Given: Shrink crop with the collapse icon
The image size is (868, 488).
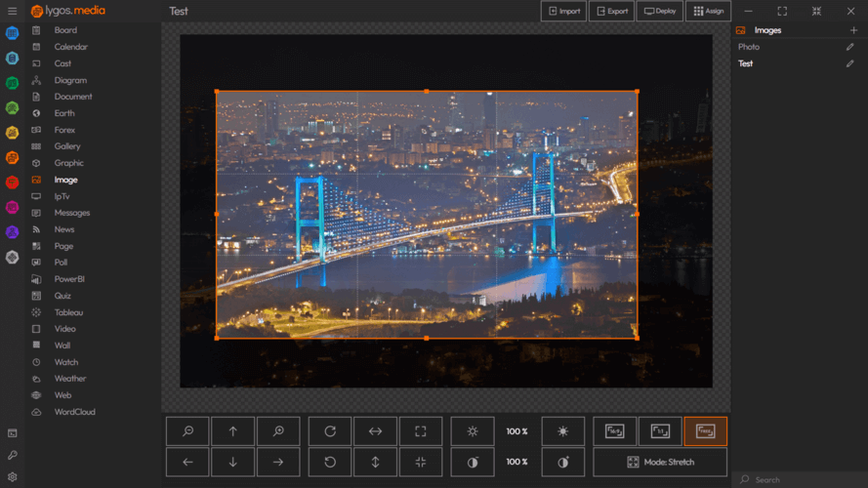Looking at the screenshot, I should [421, 462].
